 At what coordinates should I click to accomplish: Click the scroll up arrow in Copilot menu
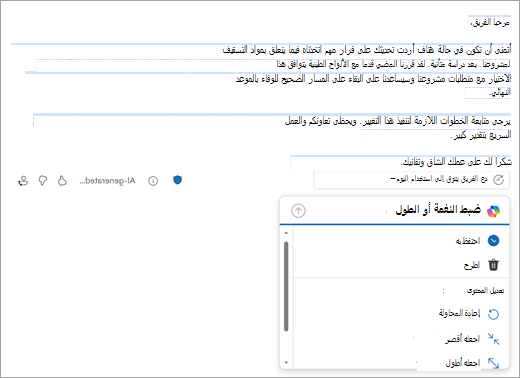[286, 233]
